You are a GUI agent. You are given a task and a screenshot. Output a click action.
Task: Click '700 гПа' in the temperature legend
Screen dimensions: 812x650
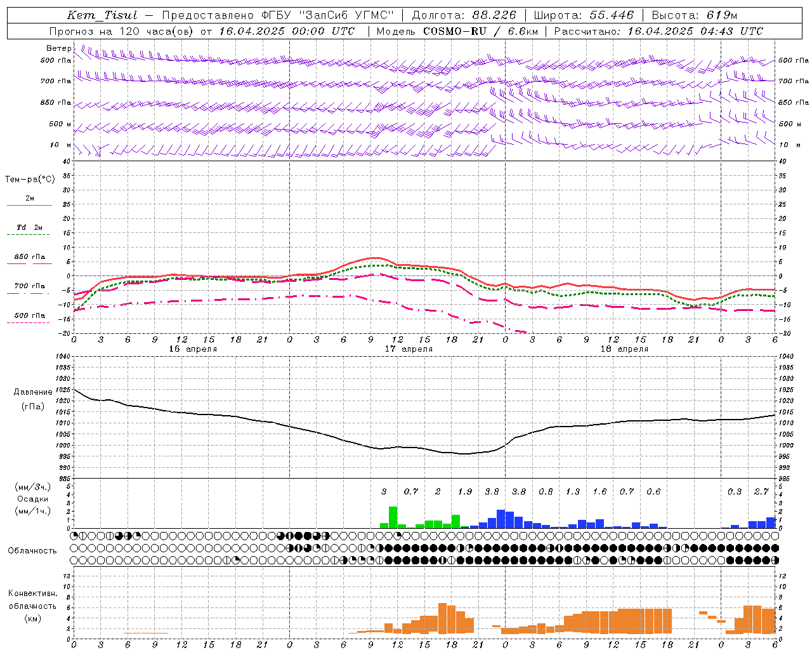(30, 286)
